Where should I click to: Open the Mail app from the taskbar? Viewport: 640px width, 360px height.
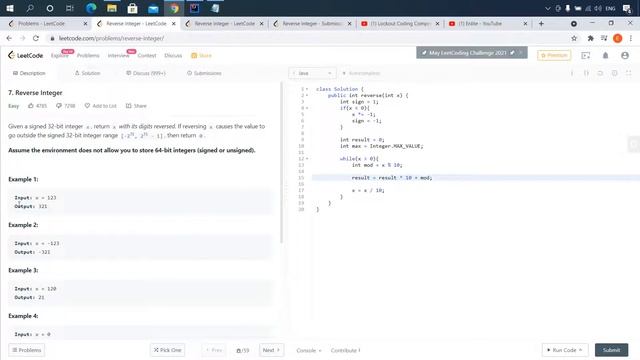pyautogui.click(x=153, y=8)
